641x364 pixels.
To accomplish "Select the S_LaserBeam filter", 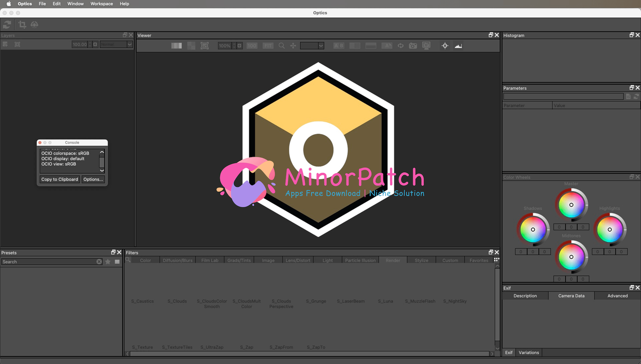I will coord(351,301).
